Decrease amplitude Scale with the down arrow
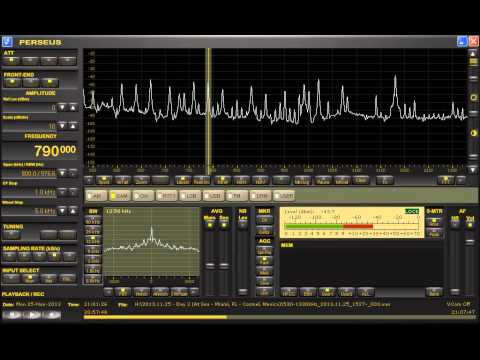480x360 pixels. (62, 126)
